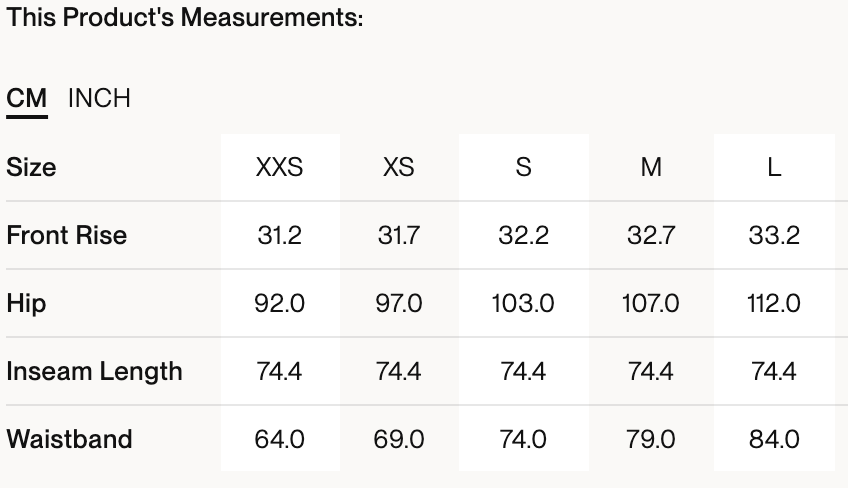Click the S Hip value 103.0

click(523, 303)
